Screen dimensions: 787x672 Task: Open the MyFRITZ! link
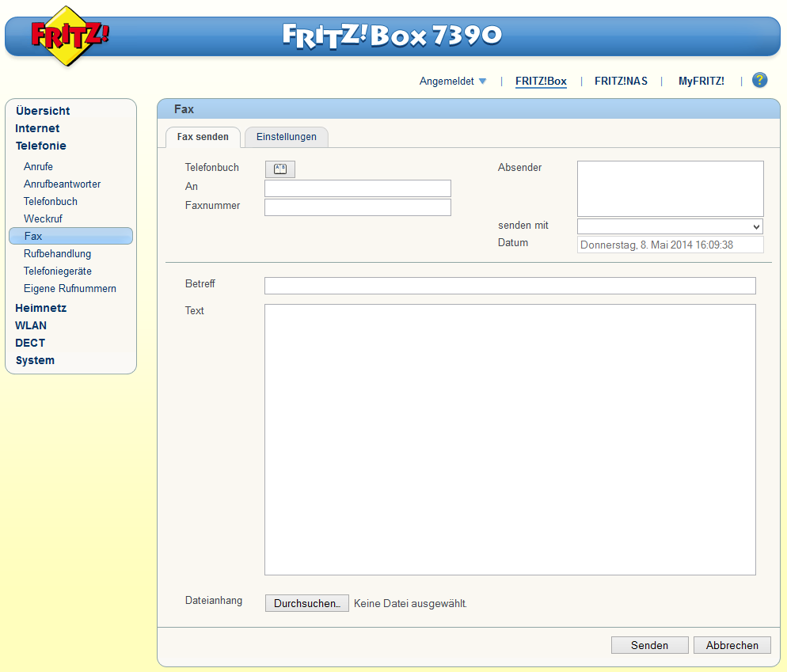tap(701, 82)
